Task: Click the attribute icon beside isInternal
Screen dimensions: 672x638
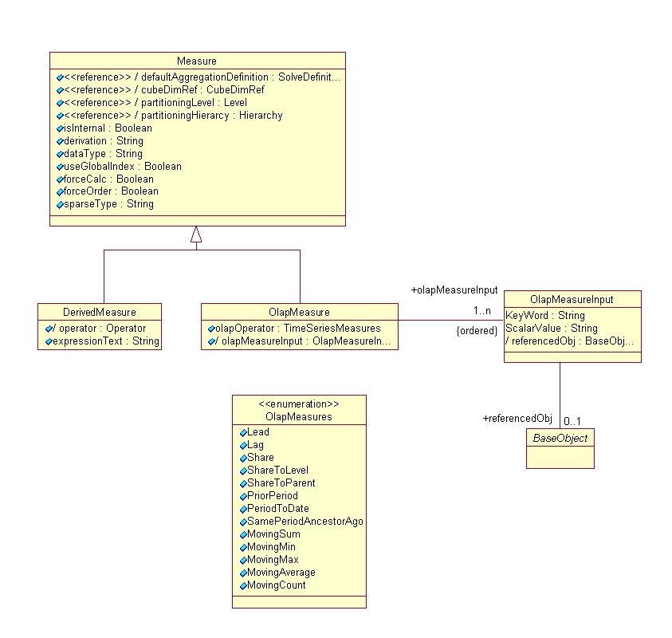Action: pos(60,128)
